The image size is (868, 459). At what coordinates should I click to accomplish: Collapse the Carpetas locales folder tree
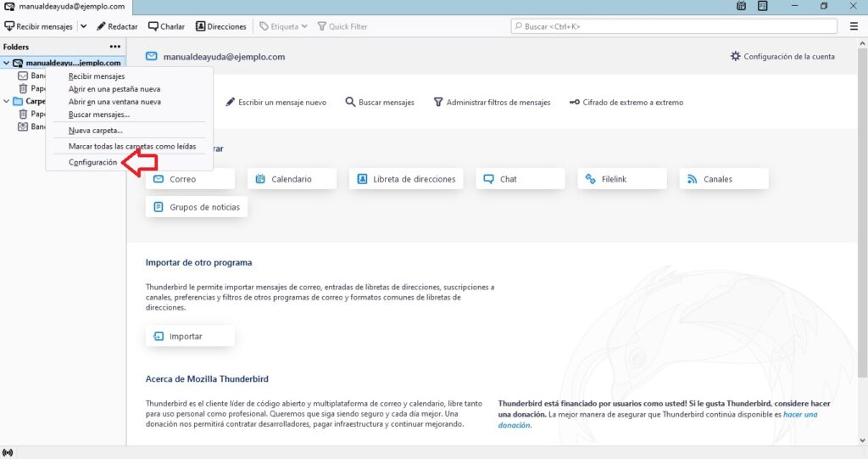point(6,101)
